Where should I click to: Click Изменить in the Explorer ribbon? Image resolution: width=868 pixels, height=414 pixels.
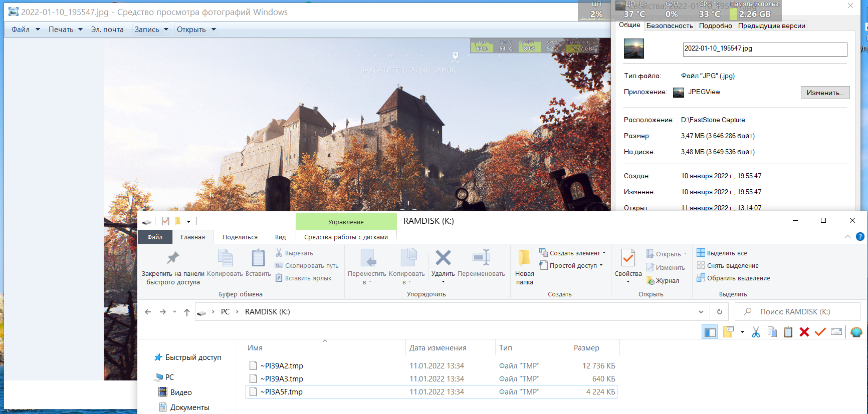tap(666, 268)
